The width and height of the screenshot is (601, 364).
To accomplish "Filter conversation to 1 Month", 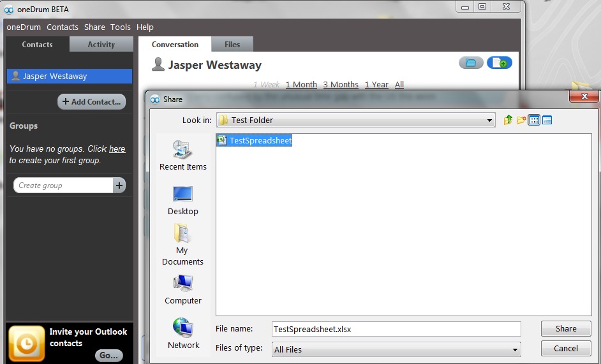I will 301,84.
